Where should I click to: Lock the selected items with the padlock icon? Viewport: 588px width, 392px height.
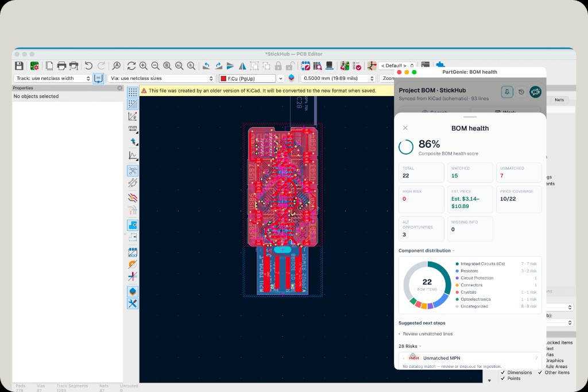click(278, 66)
